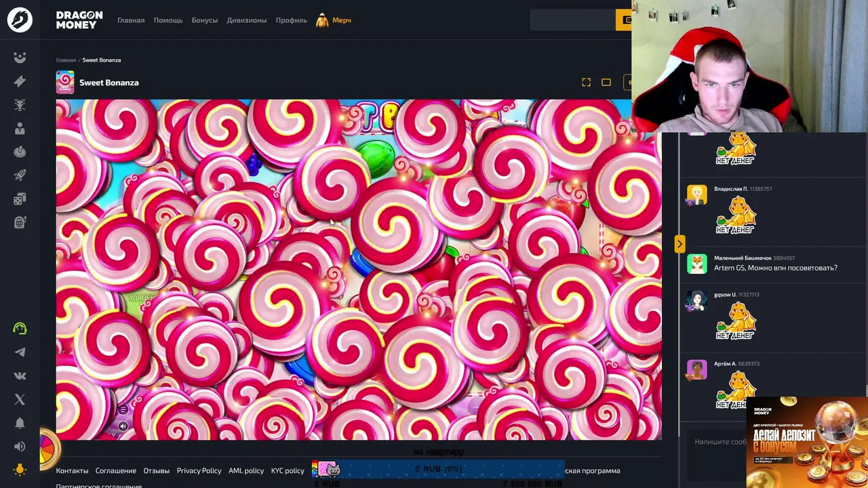Click Маленький Башмачок's fox avatar
This screenshot has height=488, width=868.
(696, 264)
